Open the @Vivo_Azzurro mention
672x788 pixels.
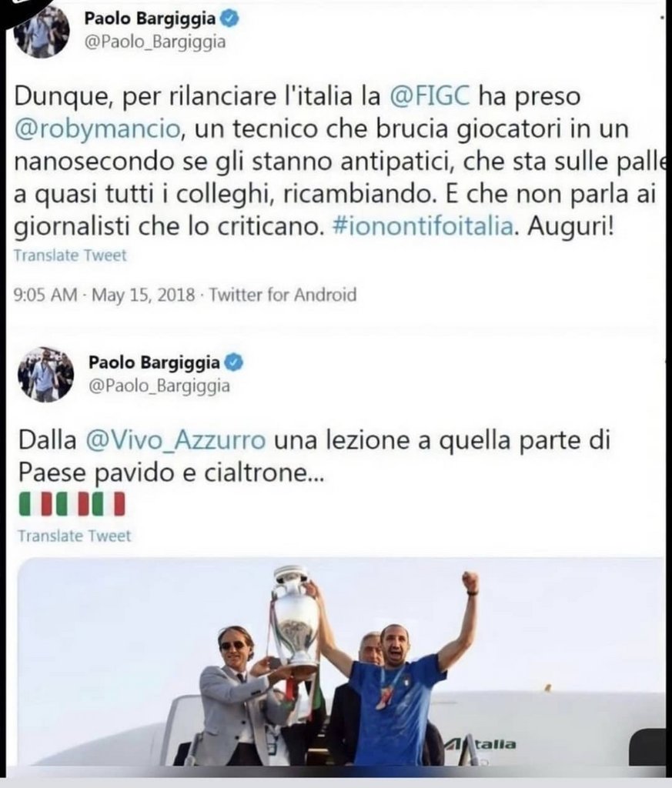pyautogui.click(x=176, y=440)
